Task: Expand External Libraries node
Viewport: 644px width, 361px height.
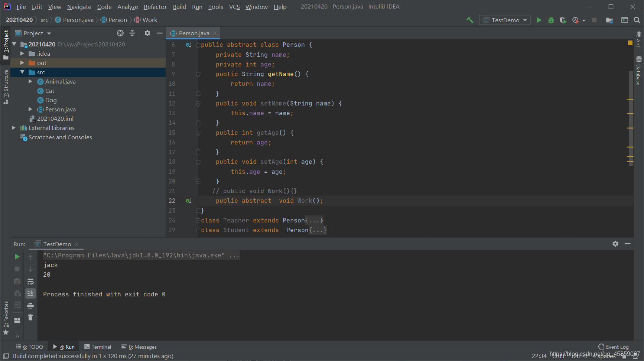Action: tap(14, 128)
